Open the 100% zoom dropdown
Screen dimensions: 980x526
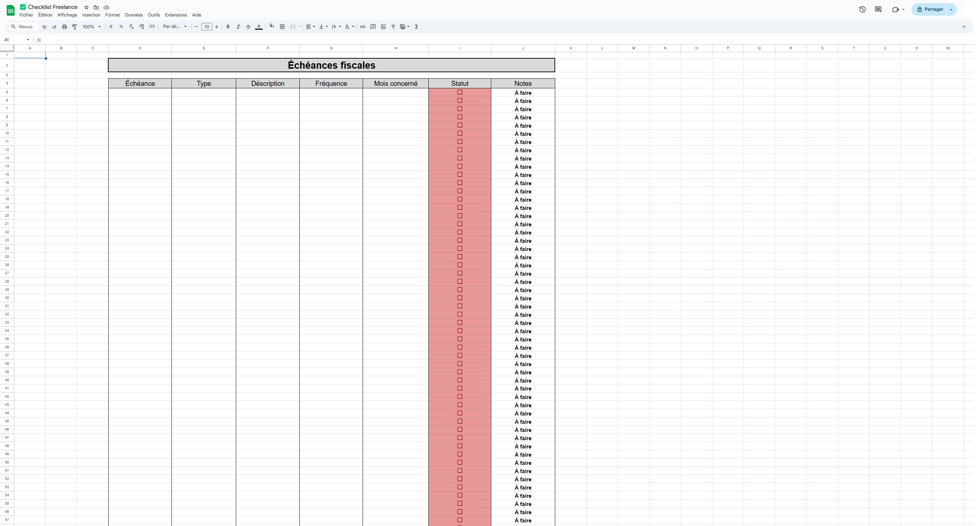click(x=92, y=27)
